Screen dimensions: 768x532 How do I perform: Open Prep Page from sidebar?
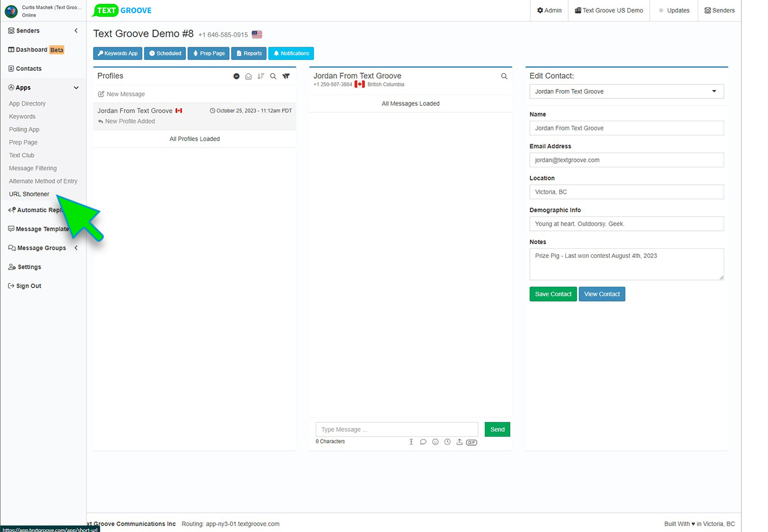pos(23,142)
